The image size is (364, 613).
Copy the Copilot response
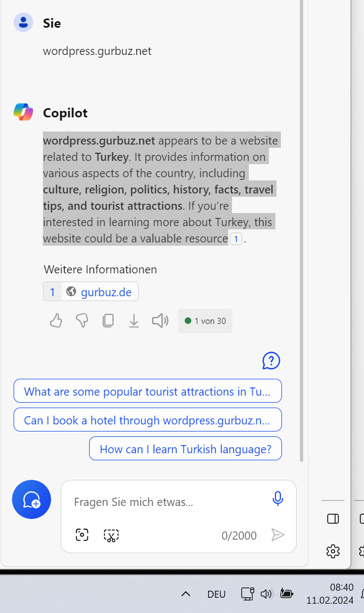(108, 321)
